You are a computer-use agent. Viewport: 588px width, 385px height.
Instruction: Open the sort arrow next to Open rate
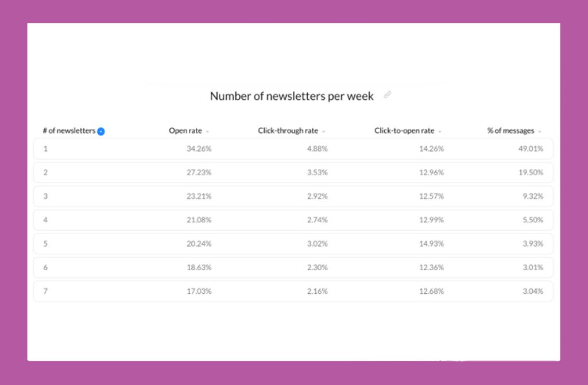[207, 131]
